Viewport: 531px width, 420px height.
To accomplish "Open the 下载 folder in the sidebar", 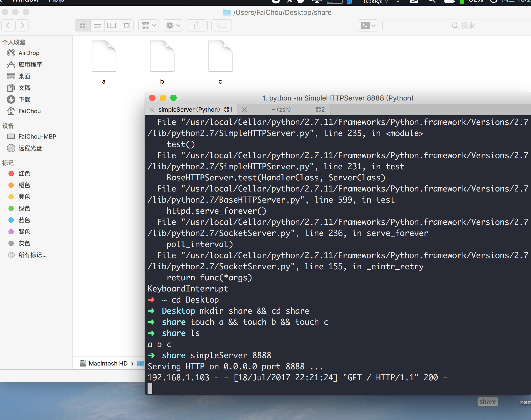I will point(24,99).
